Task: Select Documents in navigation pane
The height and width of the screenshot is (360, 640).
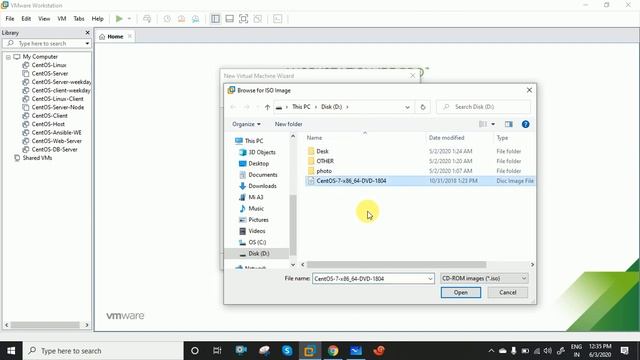Action: [263, 175]
